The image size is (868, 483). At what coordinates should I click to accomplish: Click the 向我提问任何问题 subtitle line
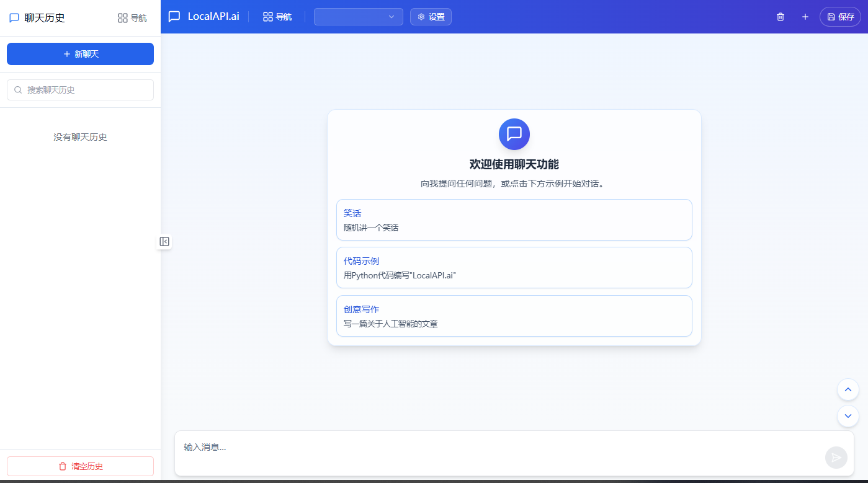514,184
